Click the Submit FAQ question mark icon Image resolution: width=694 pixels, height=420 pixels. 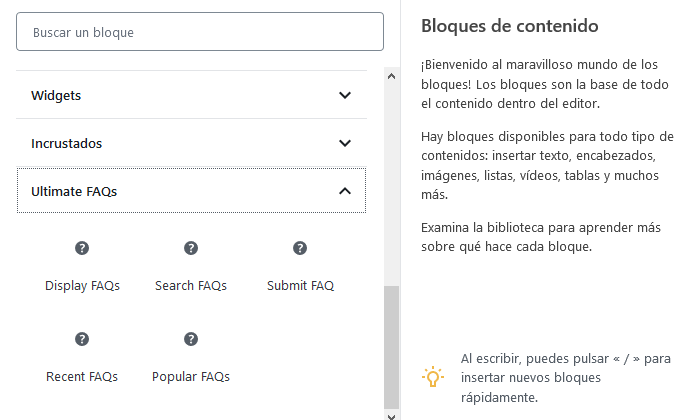300,248
